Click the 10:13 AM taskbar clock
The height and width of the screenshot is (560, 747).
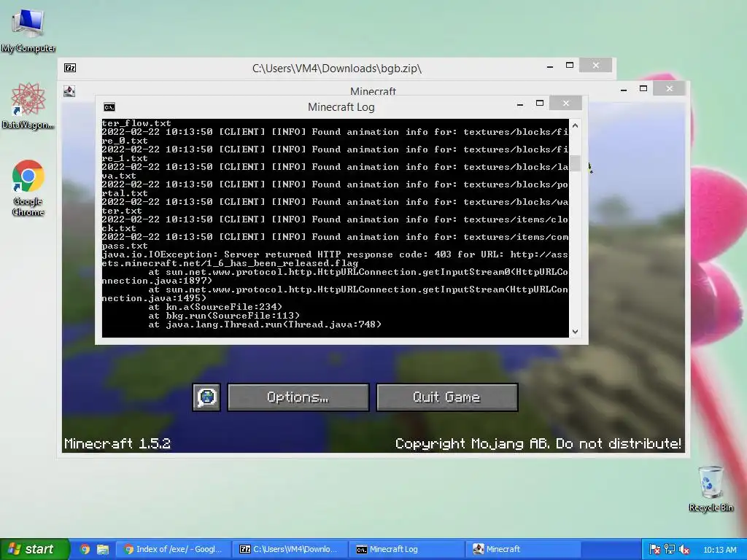click(720, 550)
